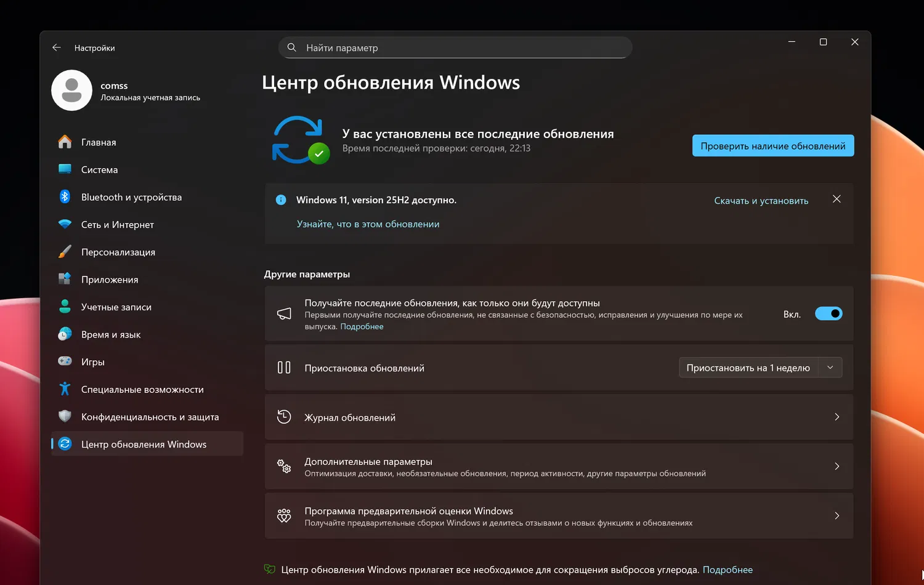Click inside the Найти параметр search box
Screen dimensions: 924x585
[x=455, y=47]
